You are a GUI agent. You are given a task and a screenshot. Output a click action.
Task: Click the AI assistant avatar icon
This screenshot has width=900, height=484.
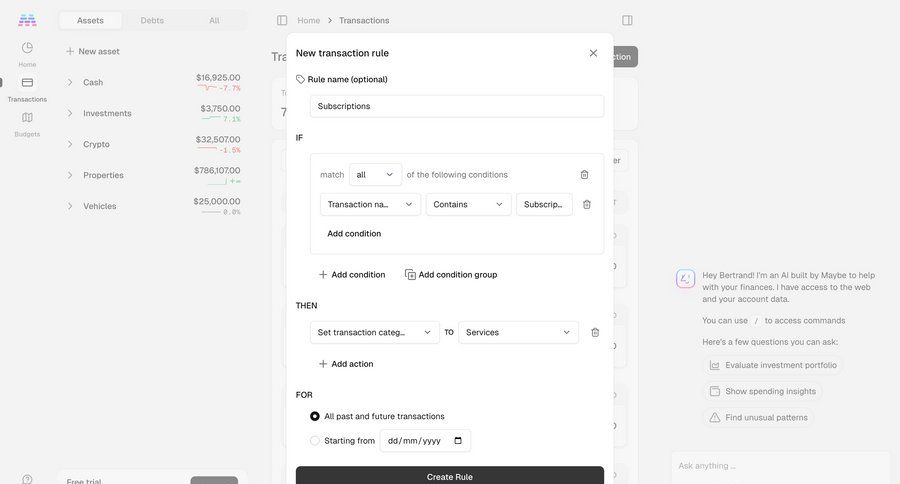tap(686, 279)
